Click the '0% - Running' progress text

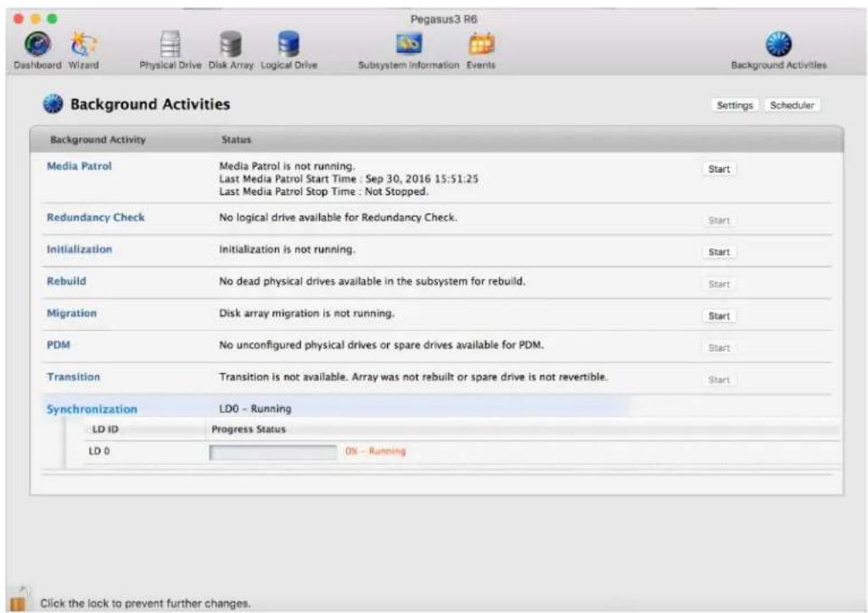pos(375,451)
